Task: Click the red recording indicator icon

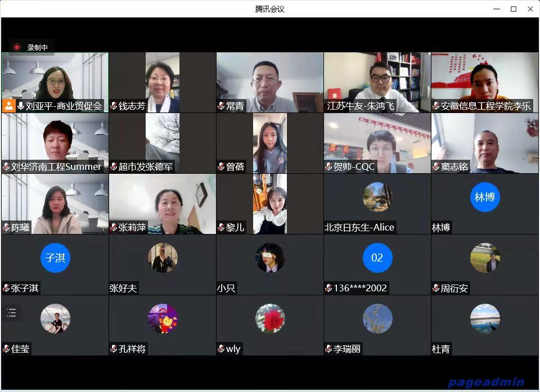Action: point(16,47)
